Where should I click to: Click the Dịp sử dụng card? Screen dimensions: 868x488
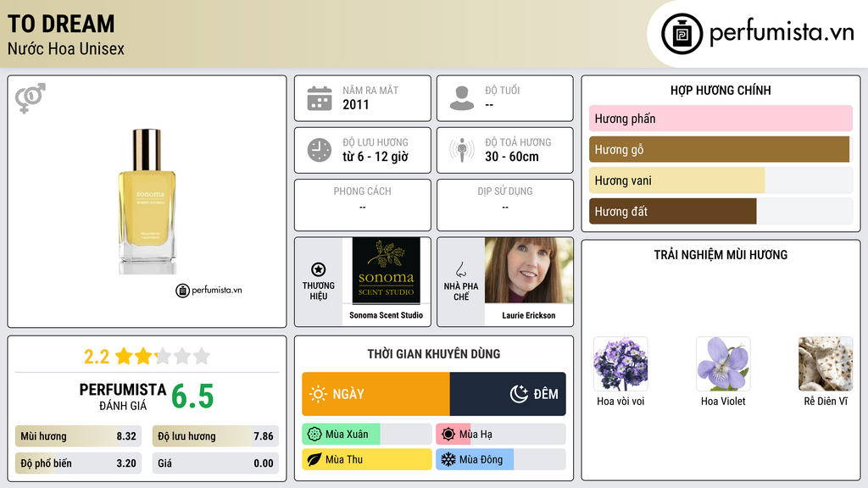click(505, 205)
